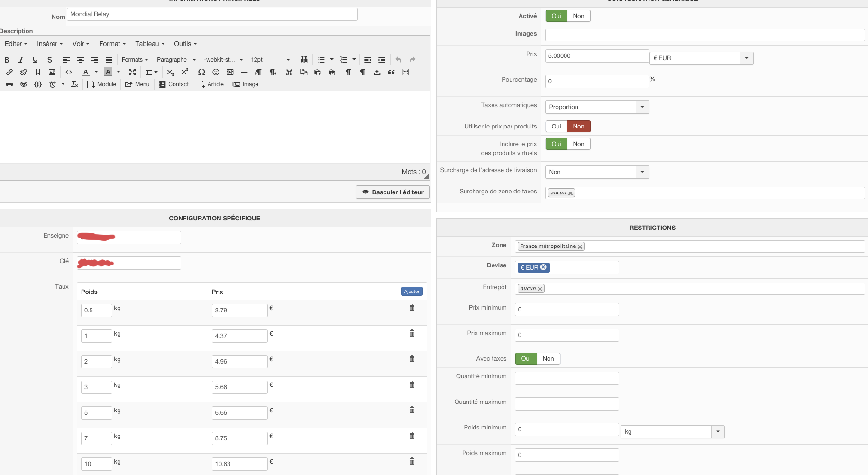Screen dimensions: 868x475
Task: Insert a special character with the omega icon
Action: pos(201,72)
